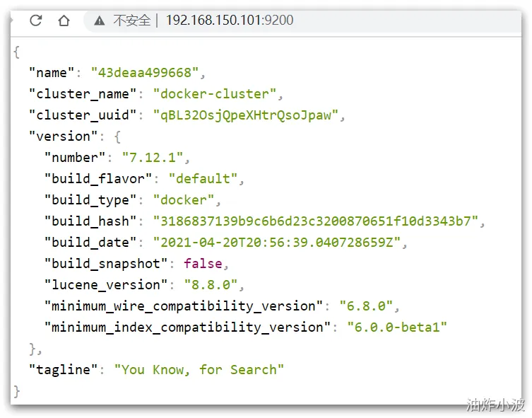Click the build_flavor value "default"
The height and width of the screenshot is (418, 532).
coord(203,178)
